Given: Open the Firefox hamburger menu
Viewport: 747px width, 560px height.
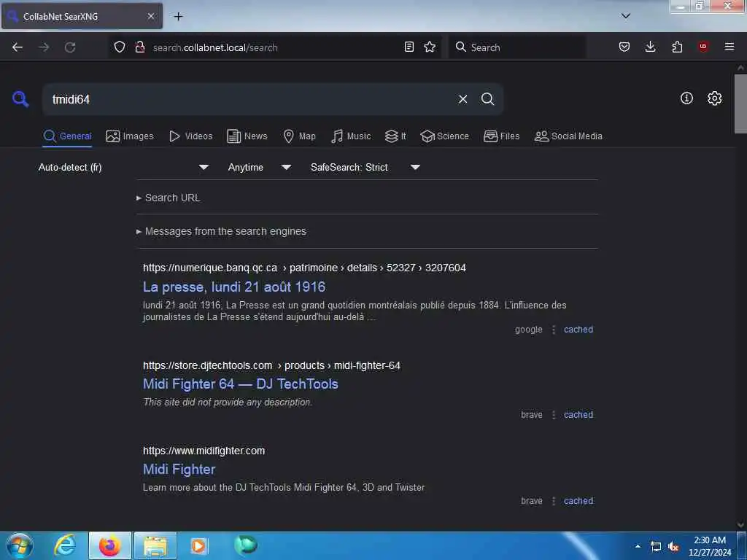Looking at the screenshot, I should click(x=729, y=47).
